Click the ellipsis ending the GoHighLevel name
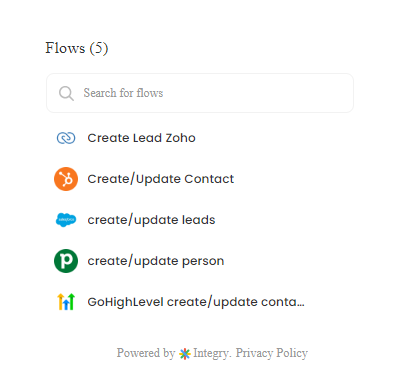Image resolution: width=396 pixels, height=389 pixels. pyautogui.click(x=300, y=306)
